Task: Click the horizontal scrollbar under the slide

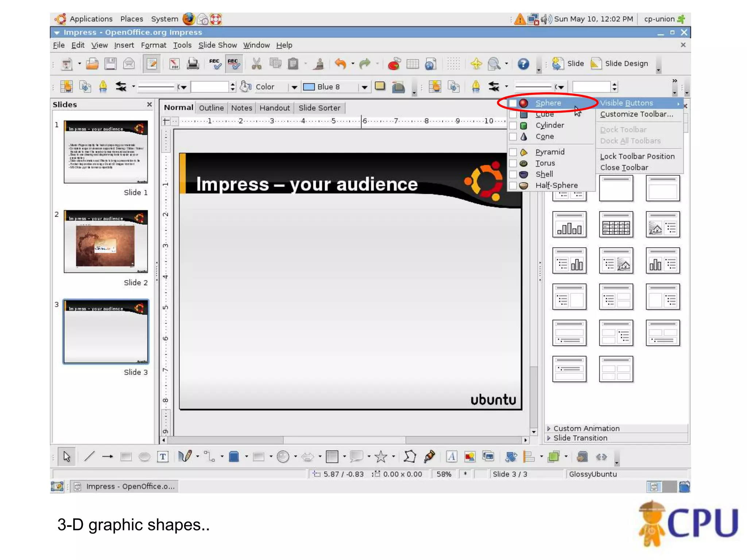Action: (x=344, y=440)
